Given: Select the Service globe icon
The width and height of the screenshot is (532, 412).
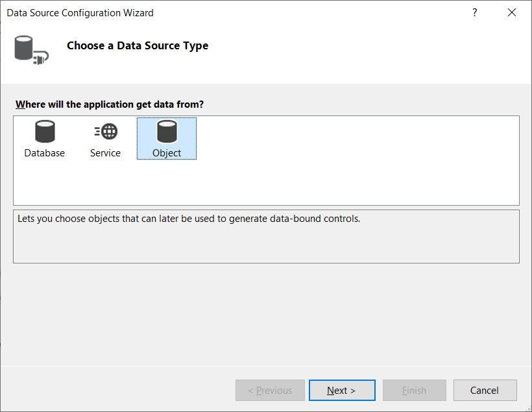Looking at the screenshot, I should pyautogui.click(x=106, y=131).
